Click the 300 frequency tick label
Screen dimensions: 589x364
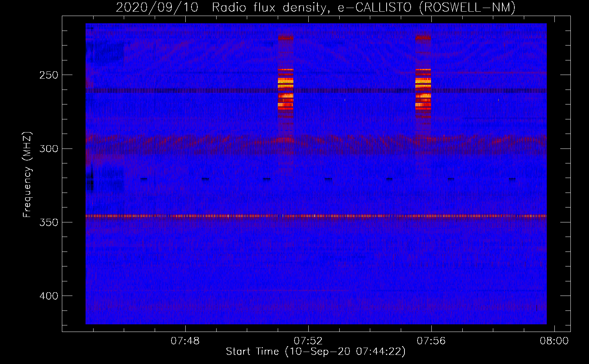coord(49,149)
